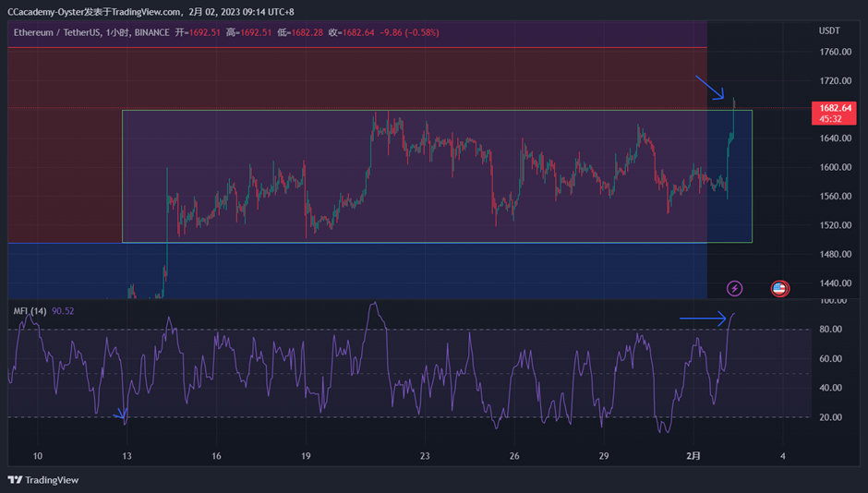Click the date label 29 on time axis
868x493 pixels.
pos(603,456)
